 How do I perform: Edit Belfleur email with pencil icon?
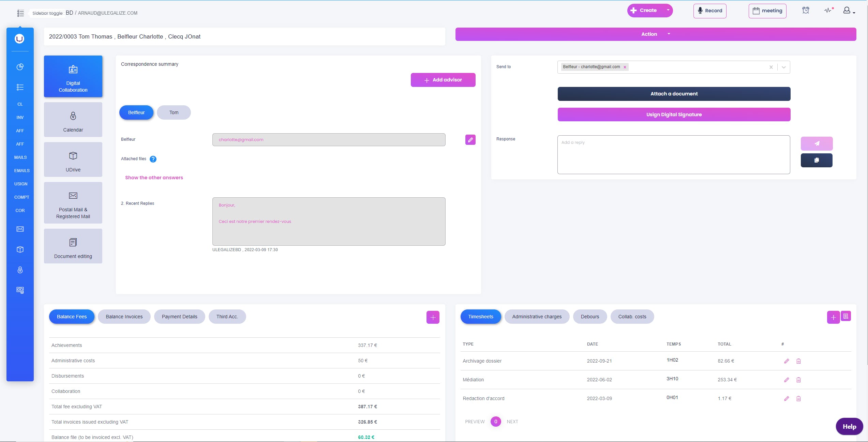[470, 140]
